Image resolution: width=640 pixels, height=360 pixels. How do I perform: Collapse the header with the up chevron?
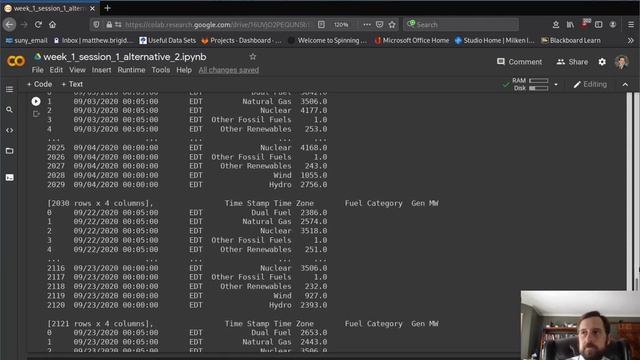[x=625, y=84]
